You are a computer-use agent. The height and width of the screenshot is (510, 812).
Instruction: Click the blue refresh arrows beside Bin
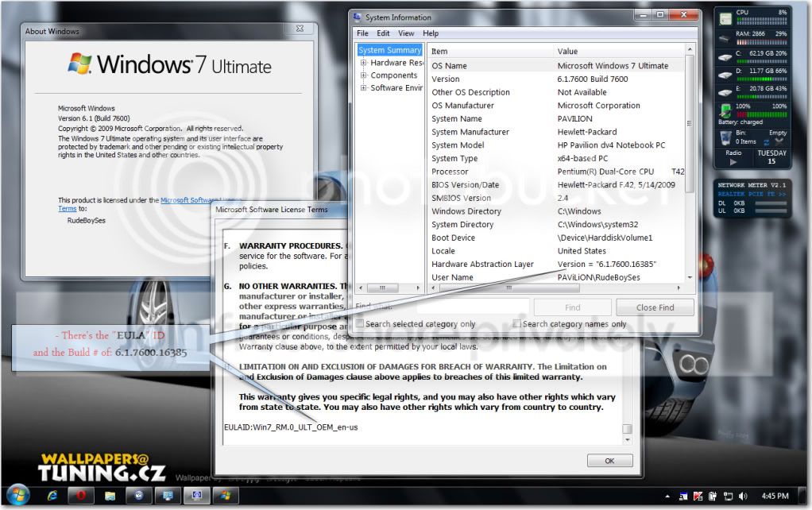click(767, 142)
